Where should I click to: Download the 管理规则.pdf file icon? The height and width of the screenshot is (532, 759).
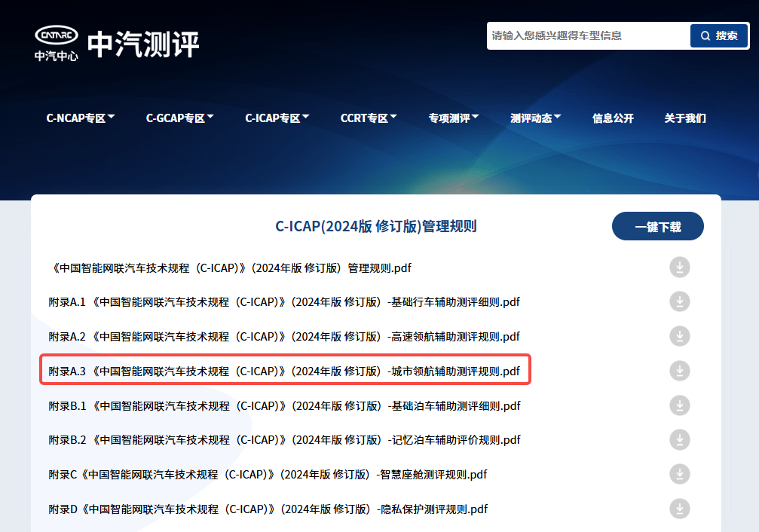point(680,268)
